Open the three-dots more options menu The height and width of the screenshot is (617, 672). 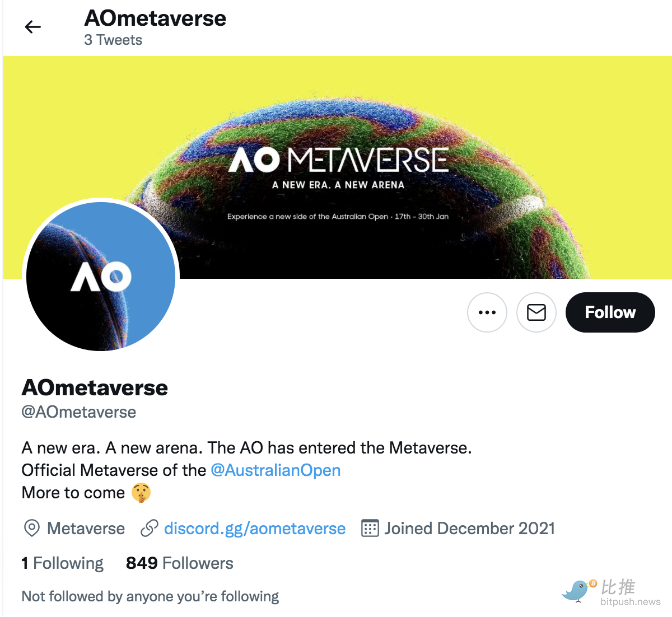click(487, 312)
